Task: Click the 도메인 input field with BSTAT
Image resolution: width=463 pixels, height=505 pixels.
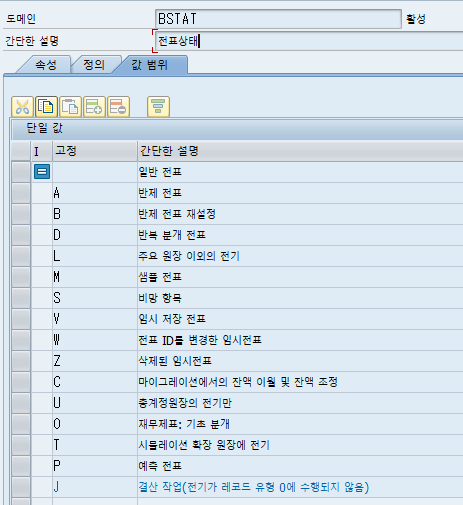Action: tap(278, 19)
